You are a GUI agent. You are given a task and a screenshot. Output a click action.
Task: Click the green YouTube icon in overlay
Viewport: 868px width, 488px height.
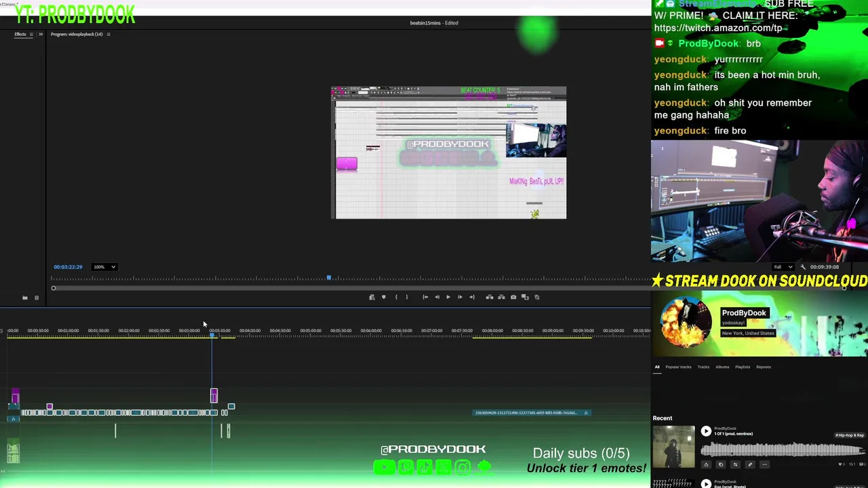(x=384, y=467)
